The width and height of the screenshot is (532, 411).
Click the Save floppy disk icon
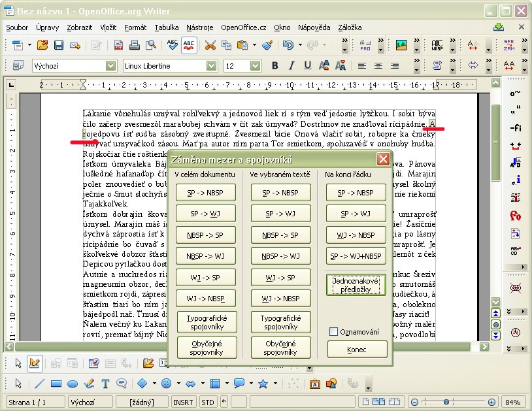[59, 45]
